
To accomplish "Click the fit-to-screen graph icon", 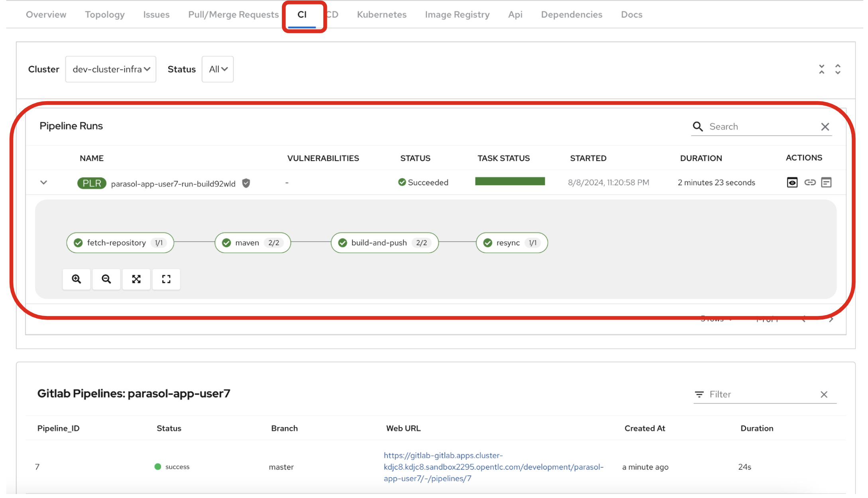I will point(136,279).
